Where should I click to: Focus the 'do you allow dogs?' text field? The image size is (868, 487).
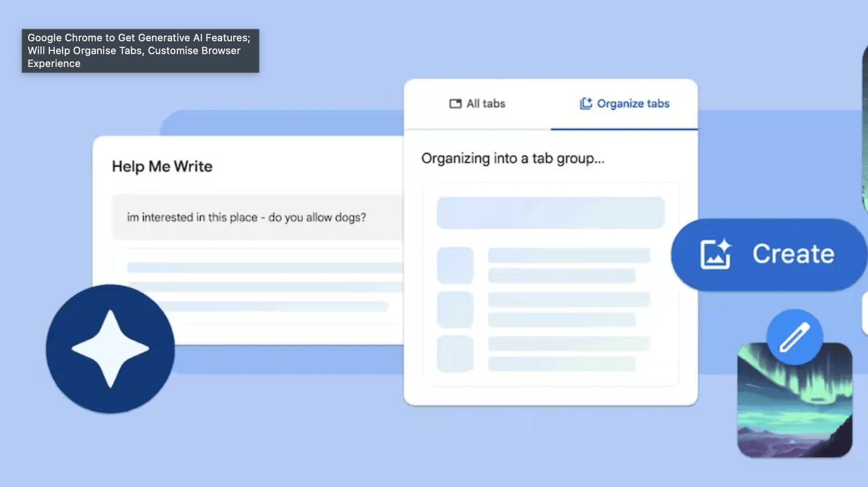tap(255, 217)
